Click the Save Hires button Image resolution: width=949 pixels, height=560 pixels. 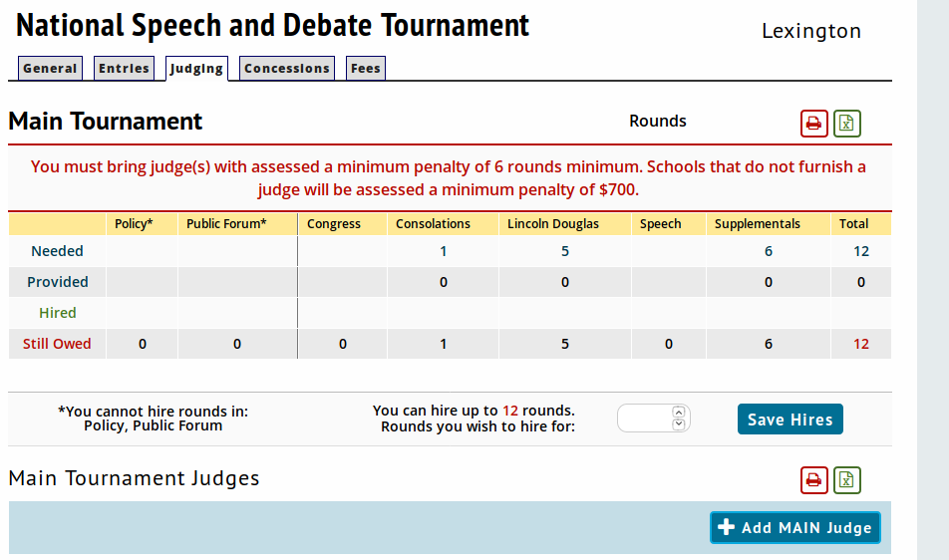click(791, 420)
